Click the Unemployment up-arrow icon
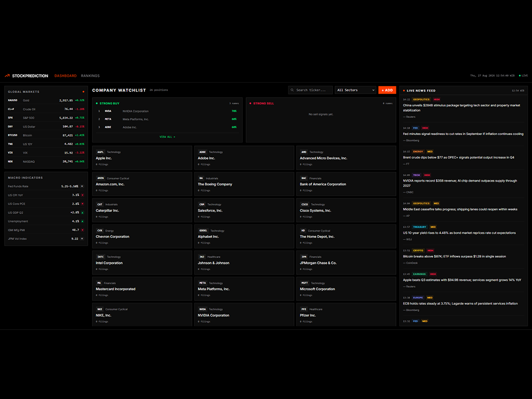 click(82, 221)
